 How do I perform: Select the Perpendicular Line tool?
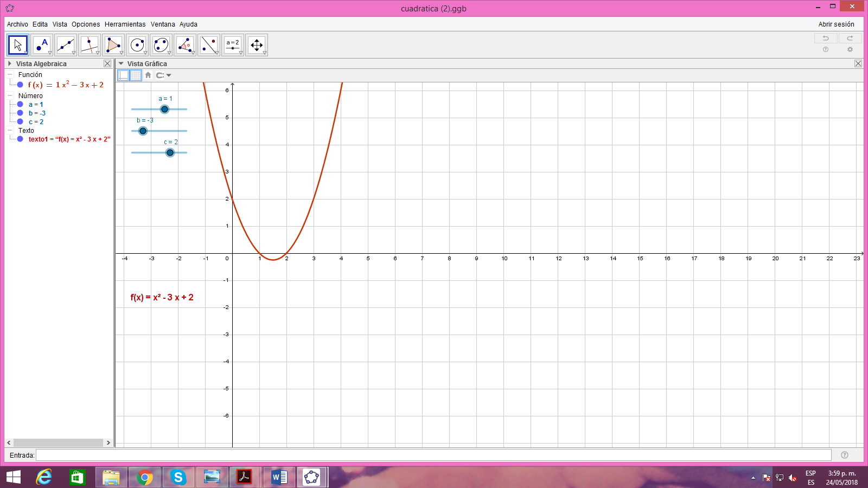tap(89, 44)
